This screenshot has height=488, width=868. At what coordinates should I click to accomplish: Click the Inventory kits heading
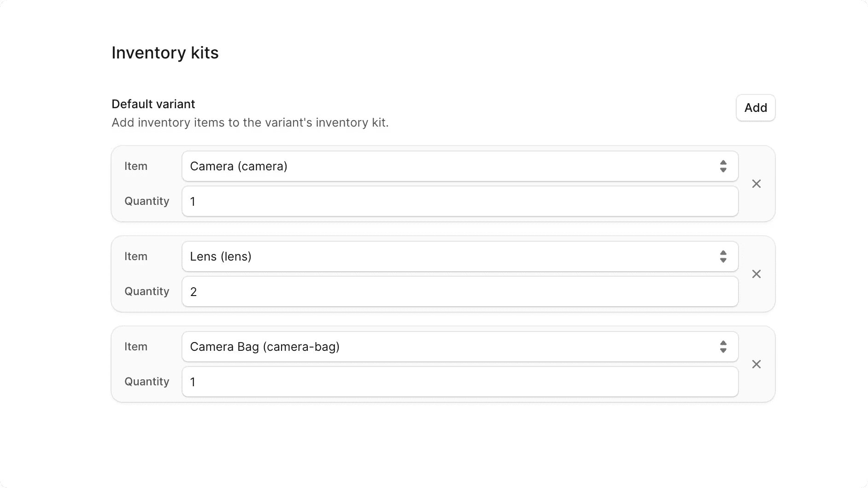(x=164, y=52)
